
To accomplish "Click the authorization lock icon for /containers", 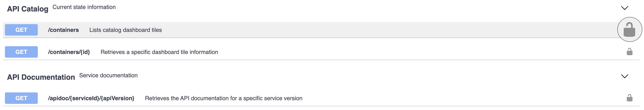I will [x=629, y=30].
